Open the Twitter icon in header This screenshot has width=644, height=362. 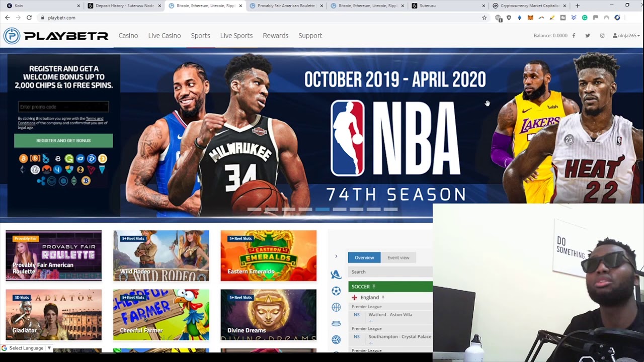(588, 36)
